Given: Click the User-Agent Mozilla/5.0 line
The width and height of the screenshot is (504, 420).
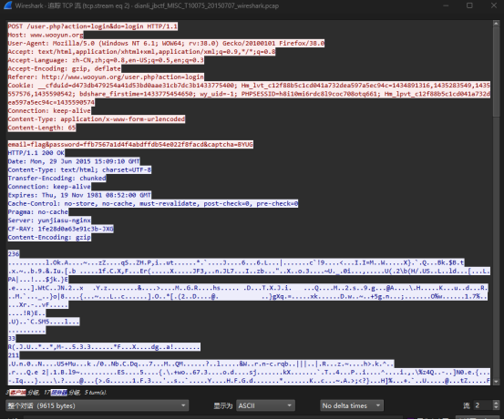Looking at the screenshot, I should (x=166, y=43).
